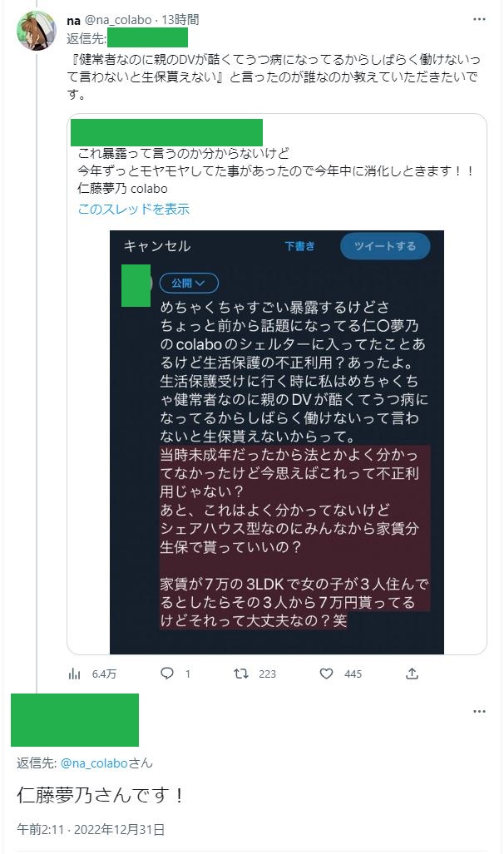Click the display name "na"
The image size is (504, 854).
point(73,19)
